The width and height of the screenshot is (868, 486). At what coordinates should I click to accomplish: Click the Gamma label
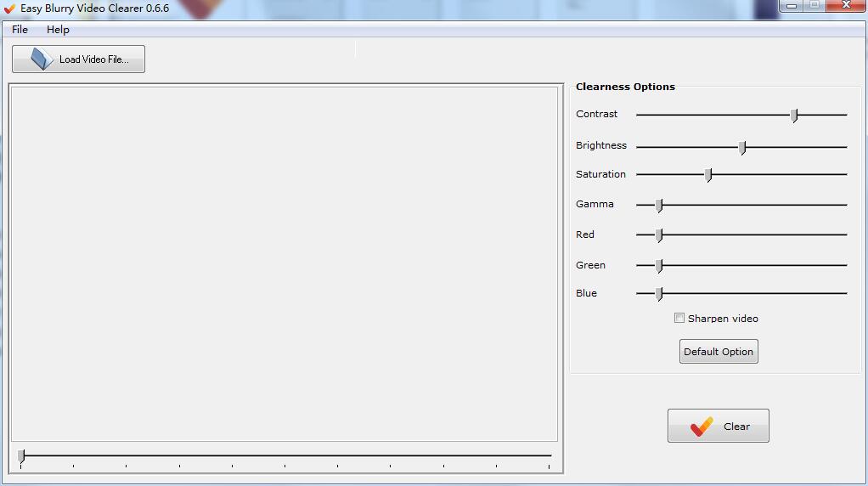tap(595, 204)
